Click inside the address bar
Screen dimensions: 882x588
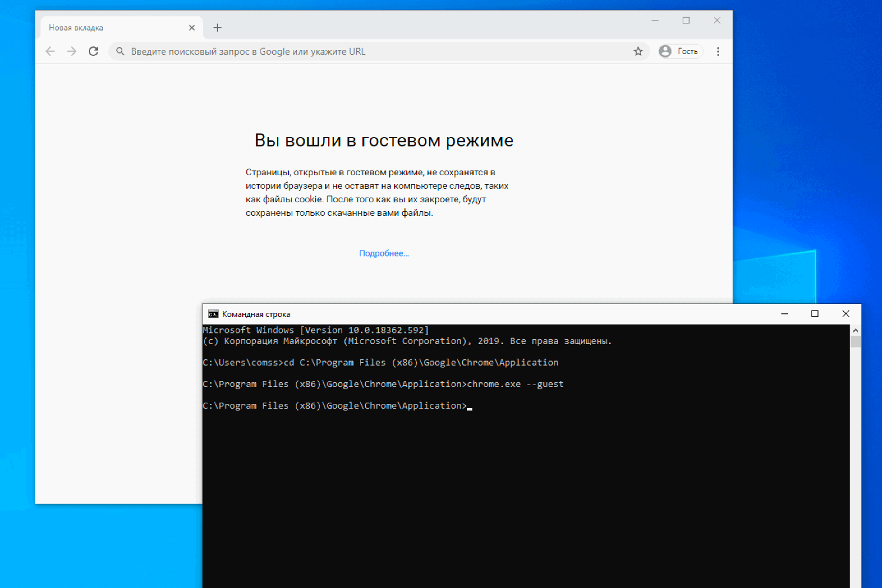coord(353,51)
